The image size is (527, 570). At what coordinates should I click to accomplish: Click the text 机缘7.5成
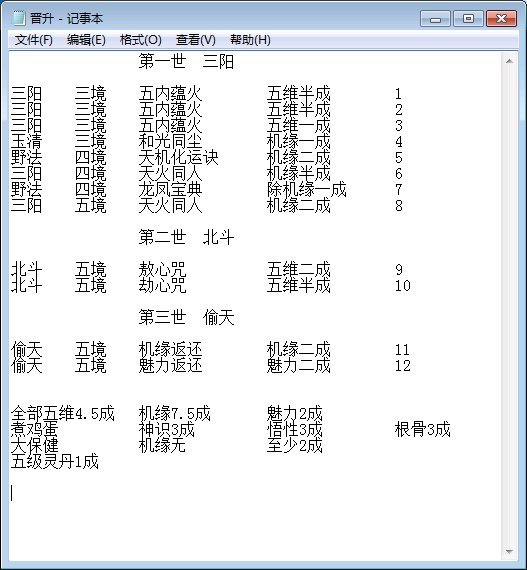pos(174,413)
